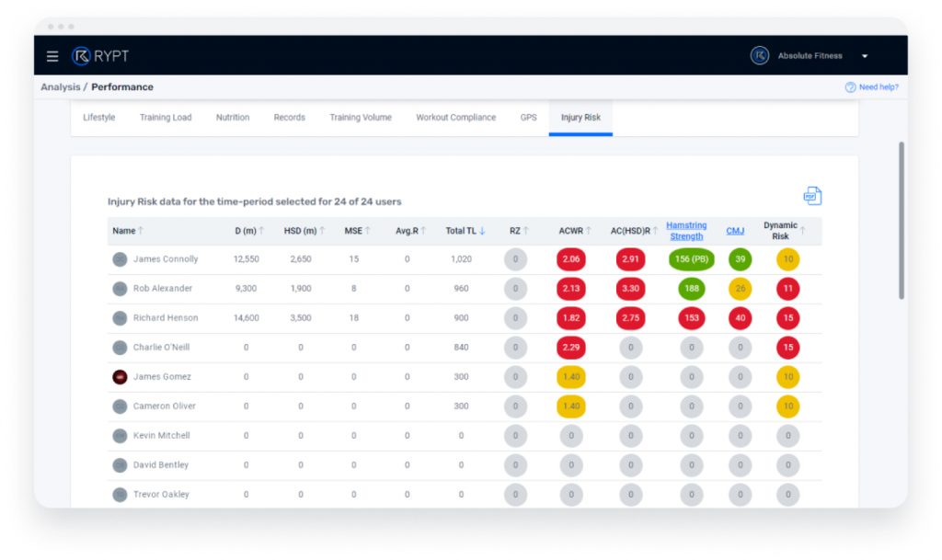The height and width of the screenshot is (560, 942).
Task: Click the page vertical scrollbar
Action: click(902, 221)
